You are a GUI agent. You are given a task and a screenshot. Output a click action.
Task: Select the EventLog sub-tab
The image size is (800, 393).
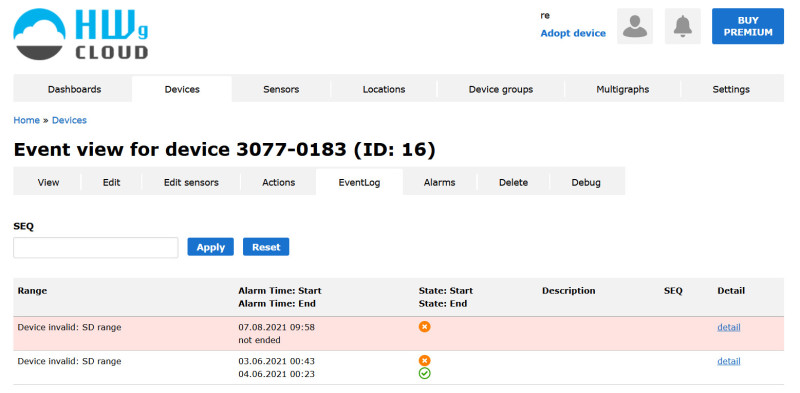pyautogui.click(x=359, y=182)
